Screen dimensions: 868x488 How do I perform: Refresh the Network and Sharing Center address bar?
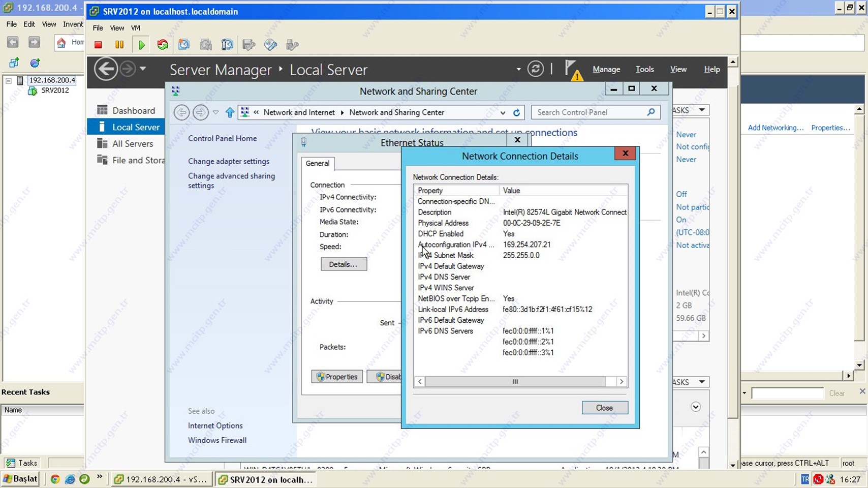516,112
